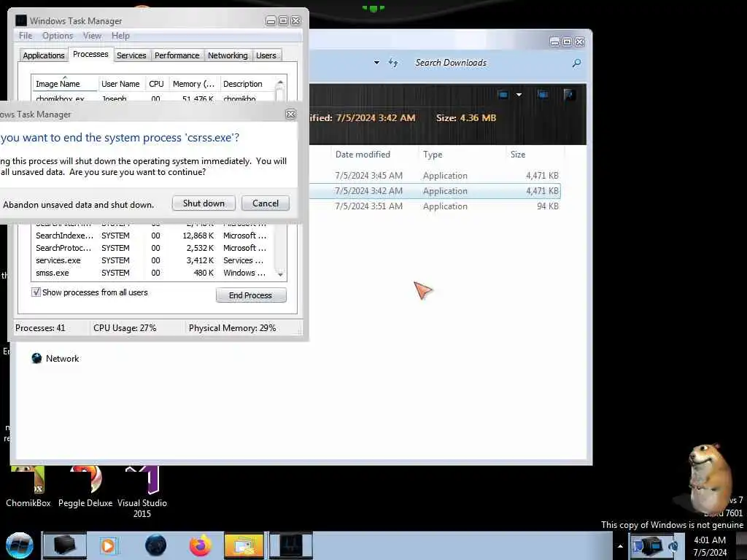Select the file modified 7/5/2024 3:45 AM

pos(435,175)
